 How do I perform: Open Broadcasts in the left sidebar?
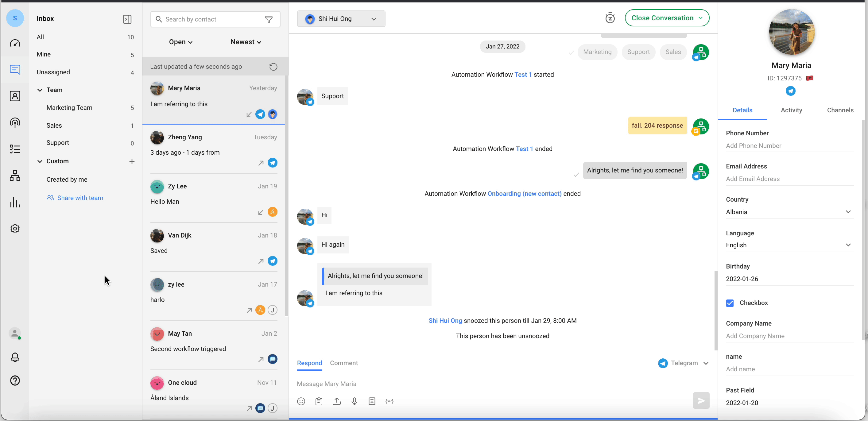point(15,123)
